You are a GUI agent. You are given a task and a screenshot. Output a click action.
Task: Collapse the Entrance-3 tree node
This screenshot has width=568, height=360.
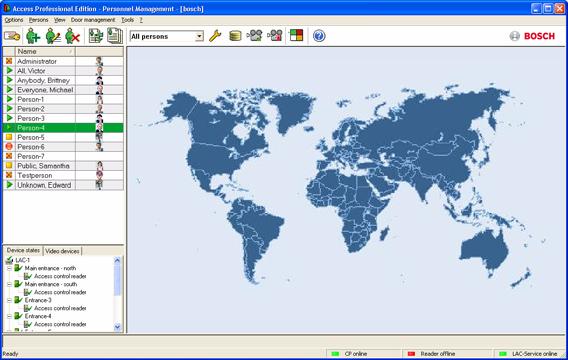9,300
